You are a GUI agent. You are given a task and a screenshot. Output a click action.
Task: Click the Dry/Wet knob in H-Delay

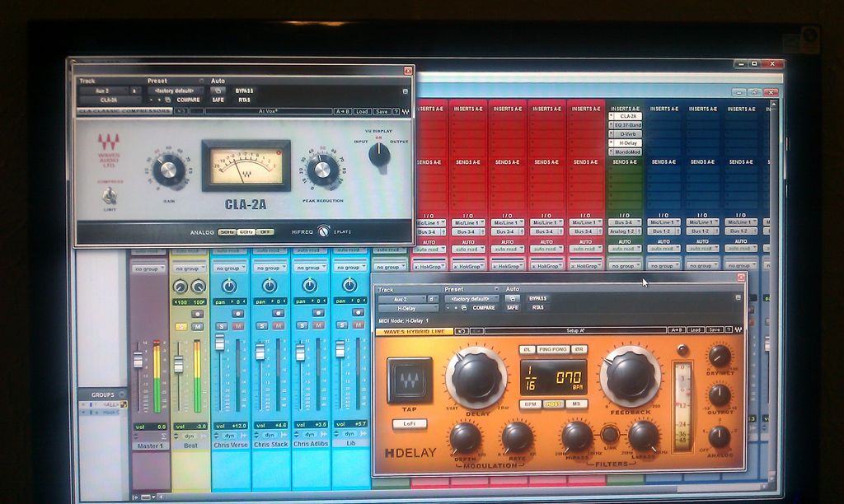point(719,356)
